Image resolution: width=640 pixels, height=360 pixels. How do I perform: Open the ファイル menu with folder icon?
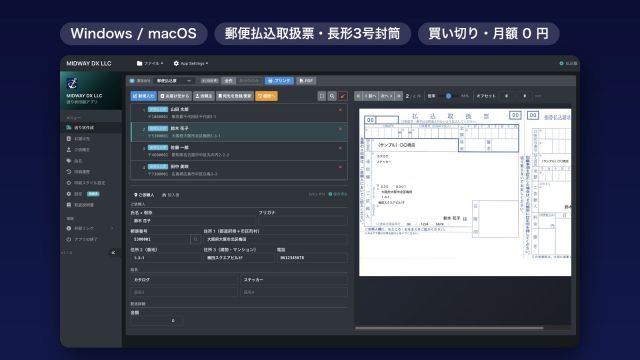pyautogui.click(x=150, y=63)
